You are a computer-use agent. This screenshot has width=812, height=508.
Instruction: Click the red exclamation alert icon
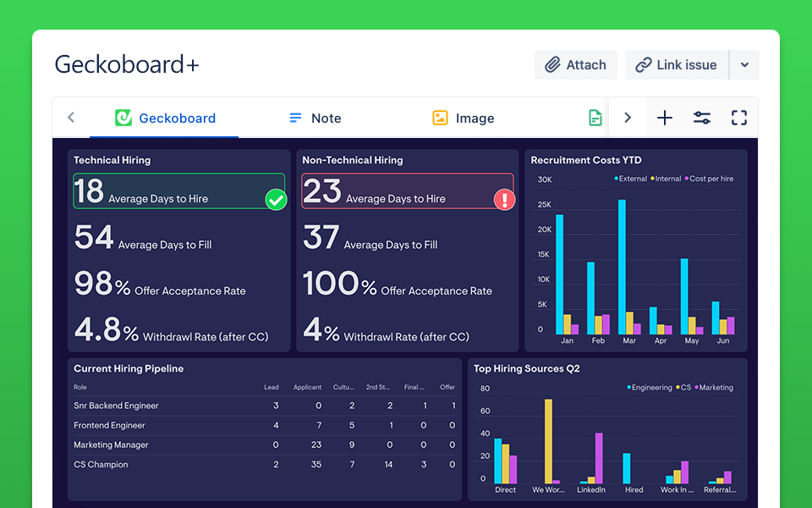tap(504, 200)
